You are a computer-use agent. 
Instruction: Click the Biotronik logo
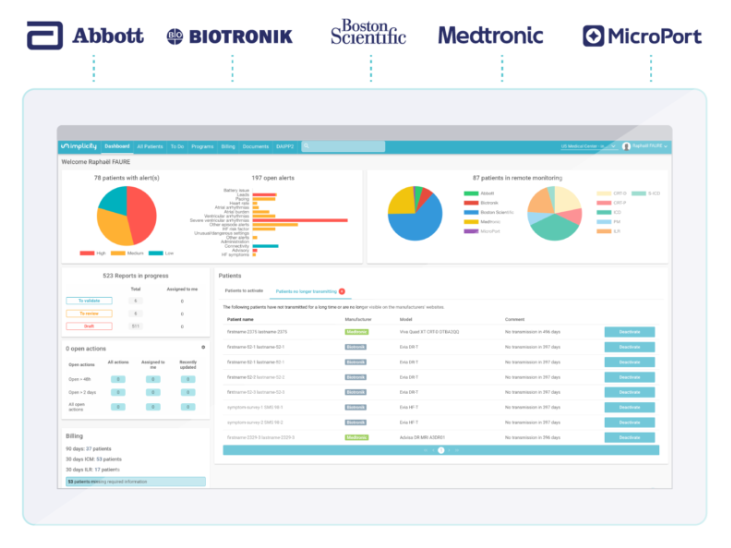tap(229, 36)
